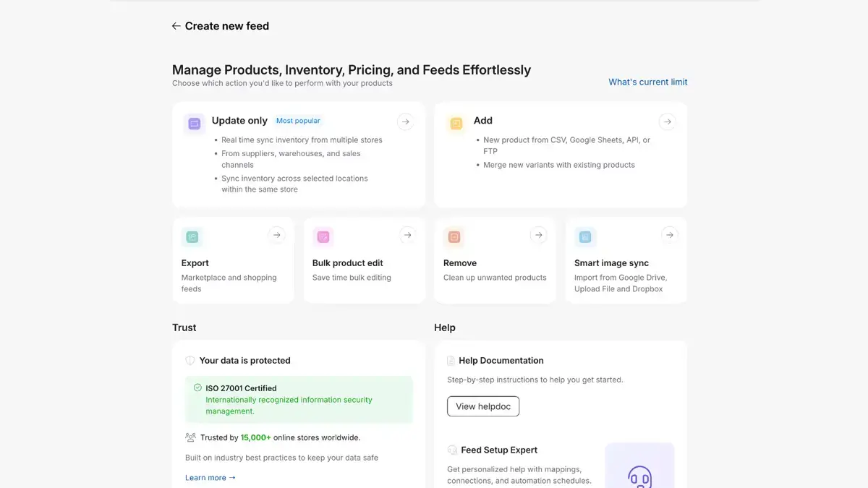This screenshot has width=868, height=488.
Task: Click the orange Remove icon
Action: pyautogui.click(x=454, y=237)
